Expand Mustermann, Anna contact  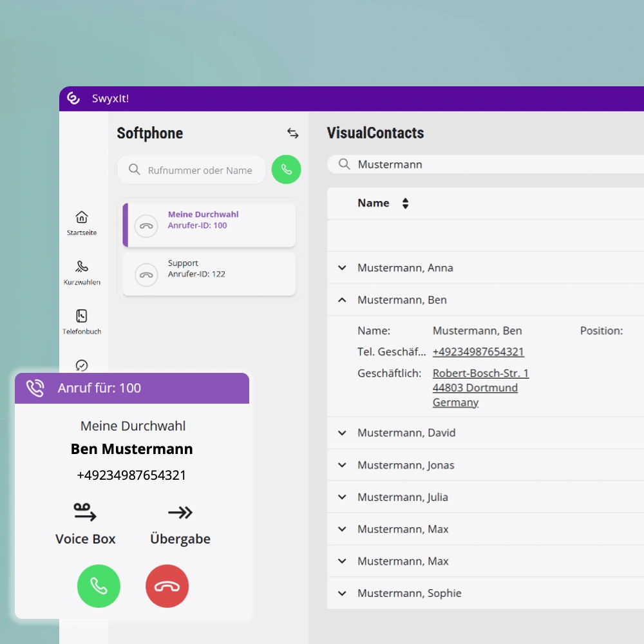coord(342,268)
